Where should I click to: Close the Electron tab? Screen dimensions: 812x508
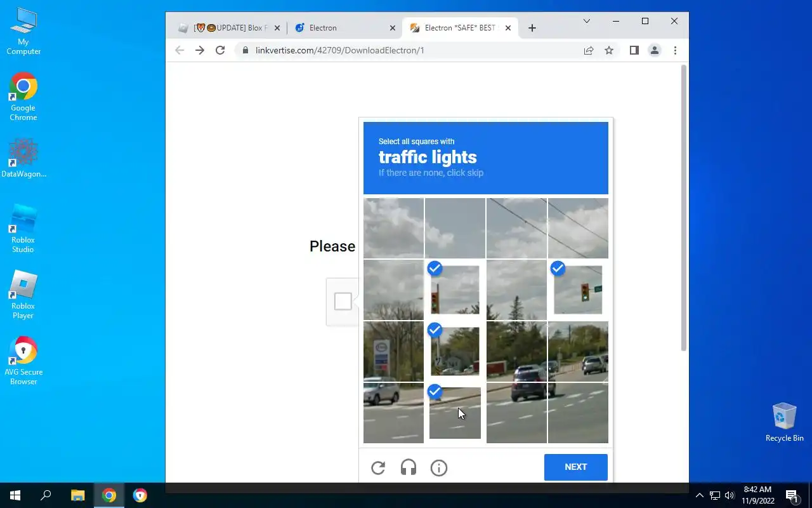pos(392,28)
